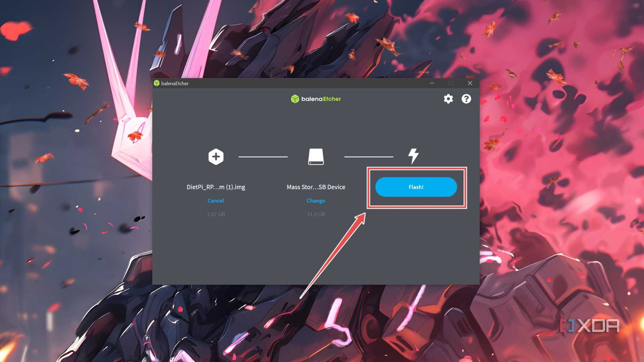
Task: Close the balenaEtcher window
Action: pyautogui.click(x=470, y=83)
